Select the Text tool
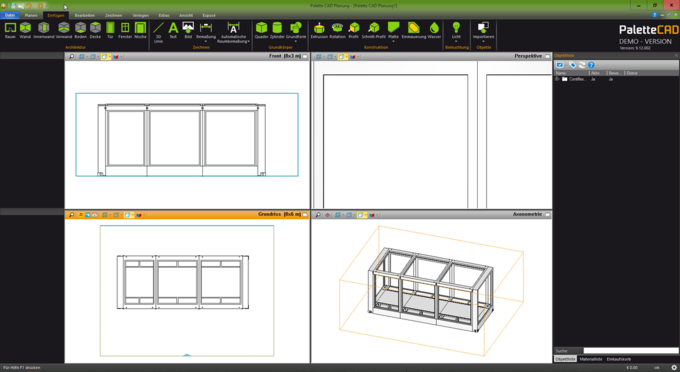The height and width of the screenshot is (372, 680). [173, 30]
